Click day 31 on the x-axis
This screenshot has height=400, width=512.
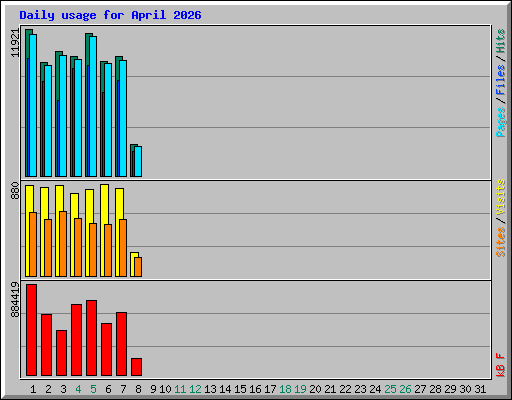480,389
